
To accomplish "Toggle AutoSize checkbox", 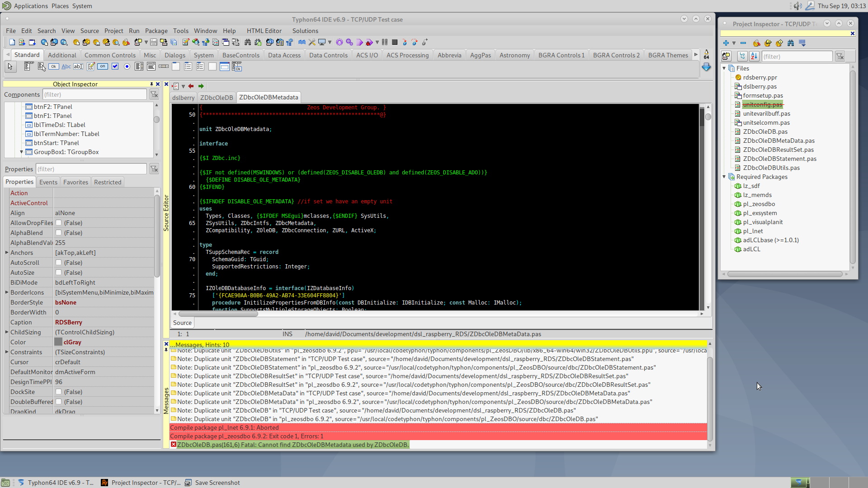I will pyautogui.click(x=58, y=272).
